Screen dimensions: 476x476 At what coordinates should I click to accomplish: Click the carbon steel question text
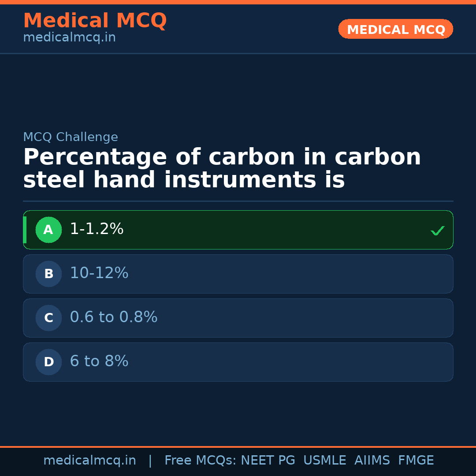point(222,169)
